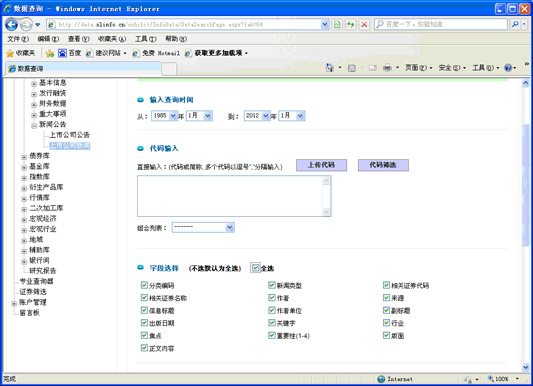This screenshot has height=386, width=533.
Task: Click inside the code input text area
Action: (230, 196)
